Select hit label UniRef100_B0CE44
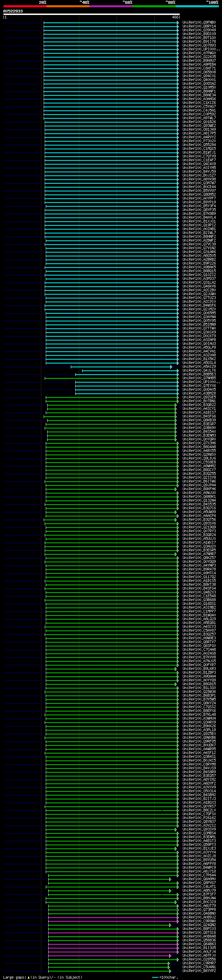Viewport: 222px width, 980px height. pyautogui.click(x=199, y=187)
